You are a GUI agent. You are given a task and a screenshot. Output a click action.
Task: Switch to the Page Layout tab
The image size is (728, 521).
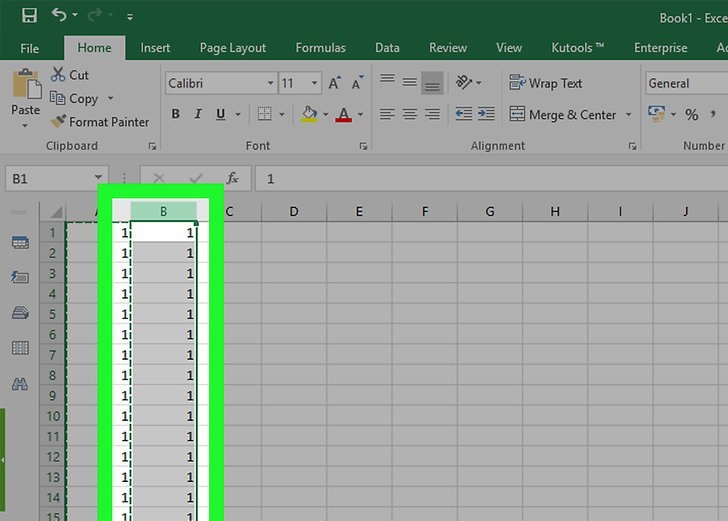233,48
